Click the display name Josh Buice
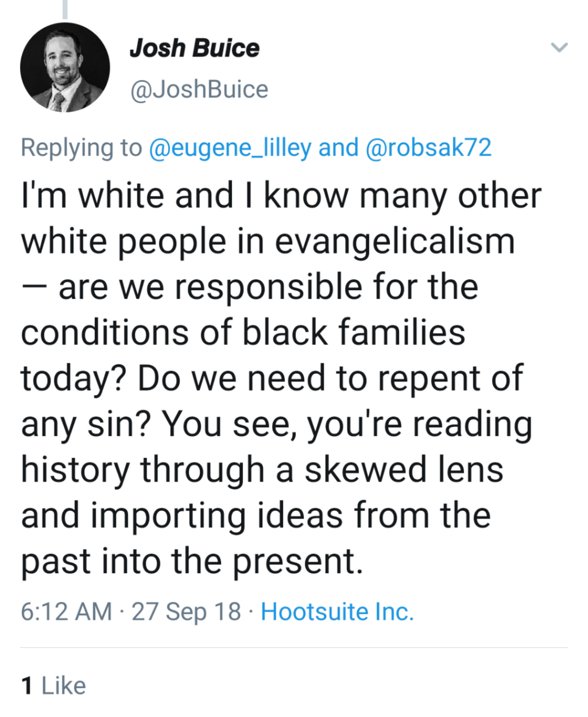This screenshot has width=588, height=717. point(194,48)
